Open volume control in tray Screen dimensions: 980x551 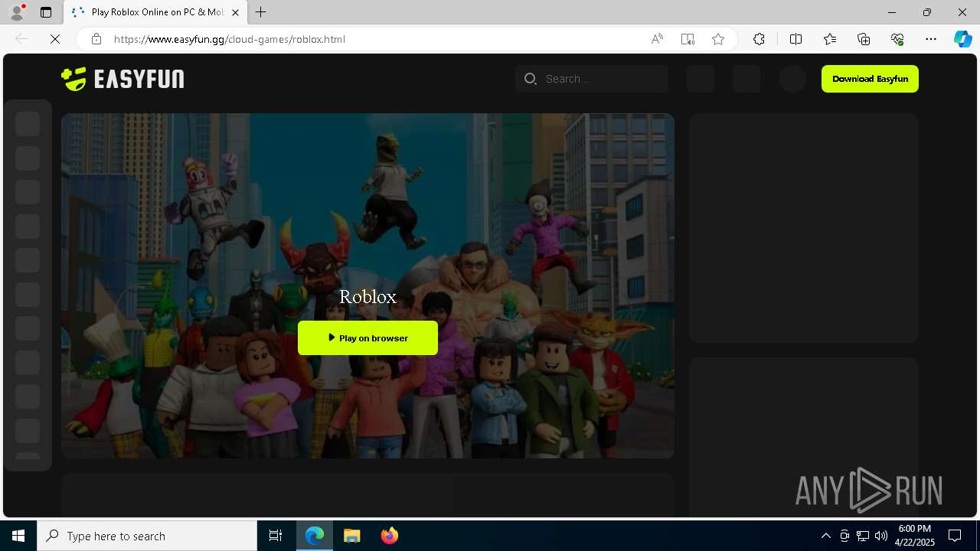click(x=881, y=536)
